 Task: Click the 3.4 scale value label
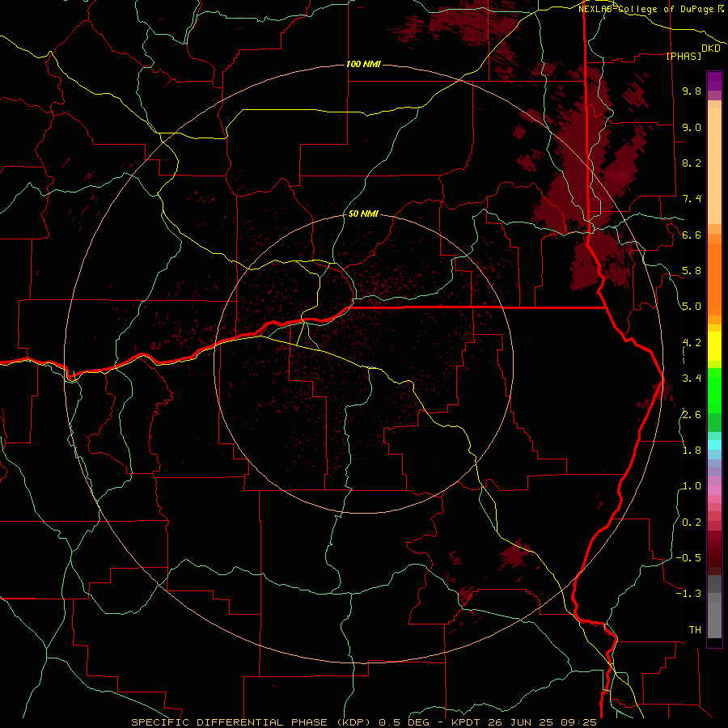point(692,379)
